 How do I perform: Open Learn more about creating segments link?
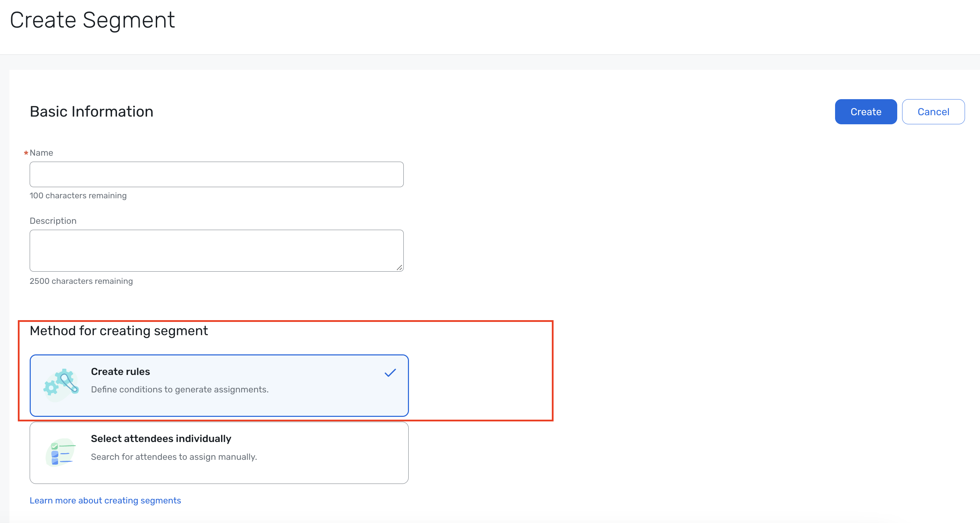click(105, 501)
